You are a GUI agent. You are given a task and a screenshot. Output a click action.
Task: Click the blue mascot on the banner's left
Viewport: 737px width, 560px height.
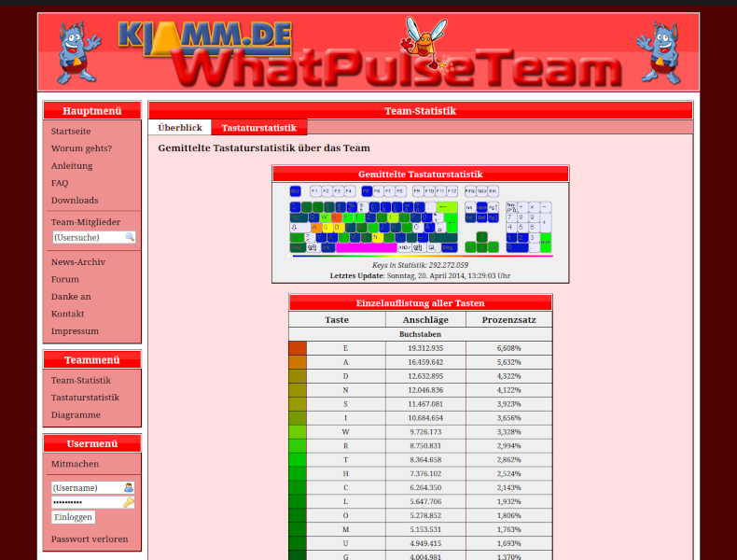click(x=78, y=52)
